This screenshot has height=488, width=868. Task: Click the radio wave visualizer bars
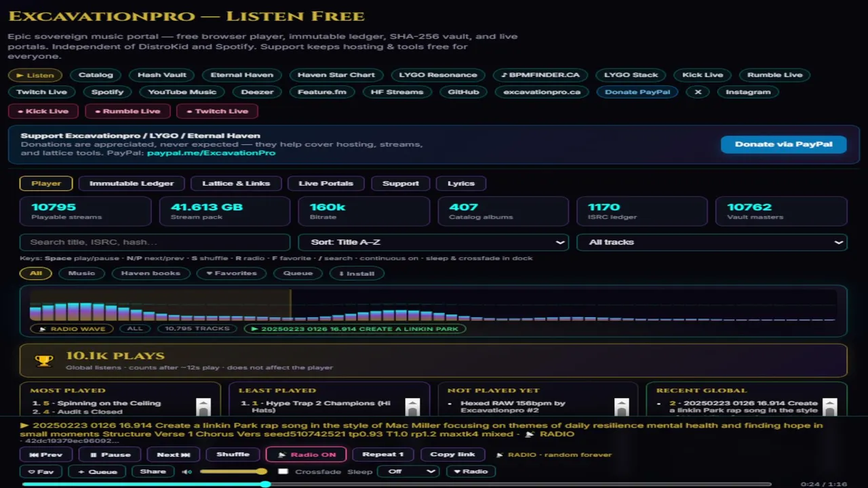(433, 305)
